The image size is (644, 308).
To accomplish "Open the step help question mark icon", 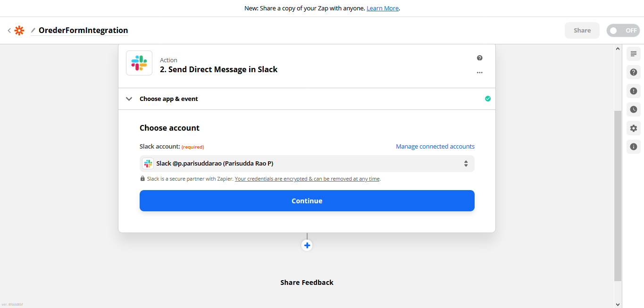I will 479,58.
